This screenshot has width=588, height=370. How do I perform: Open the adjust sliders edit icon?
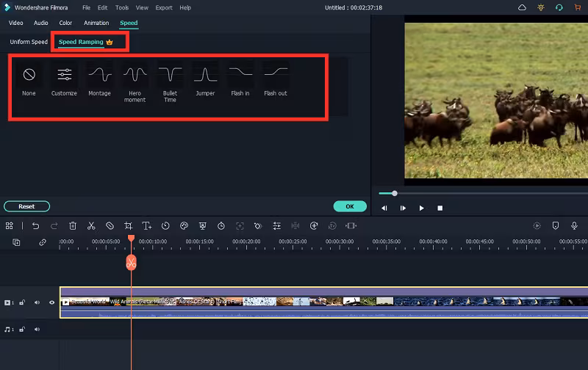pos(277,226)
